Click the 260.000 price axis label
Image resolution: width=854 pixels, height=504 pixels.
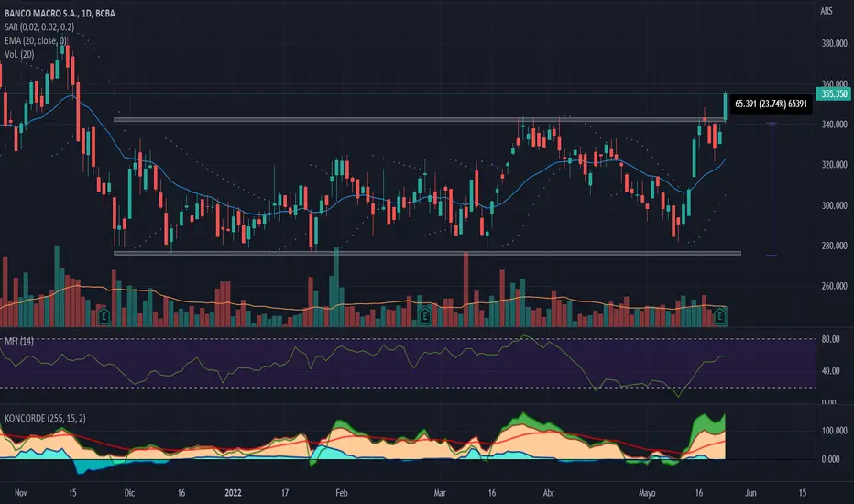pyautogui.click(x=835, y=286)
